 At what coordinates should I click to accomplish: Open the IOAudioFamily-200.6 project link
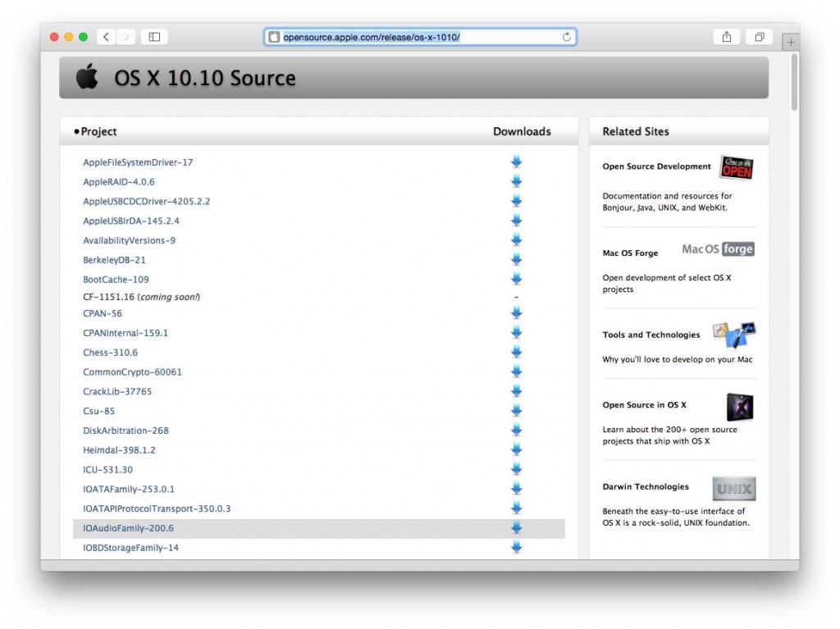click(x=128, y=528)
